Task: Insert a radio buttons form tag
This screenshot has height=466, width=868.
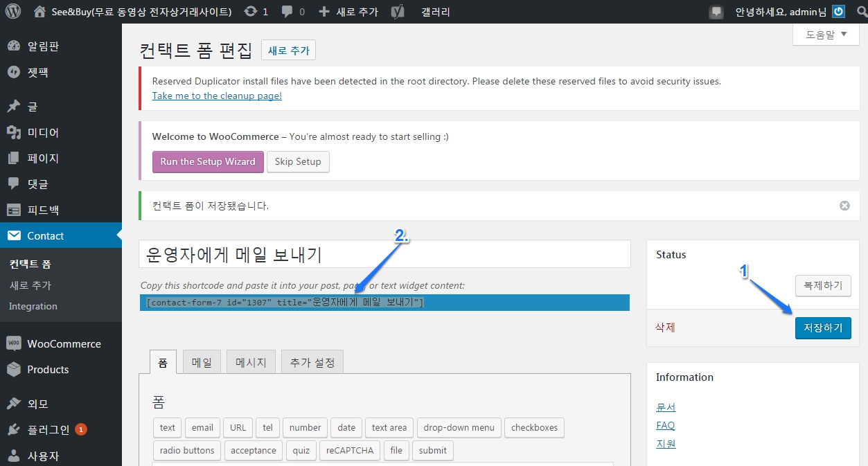Action: [x=187, y=451]
